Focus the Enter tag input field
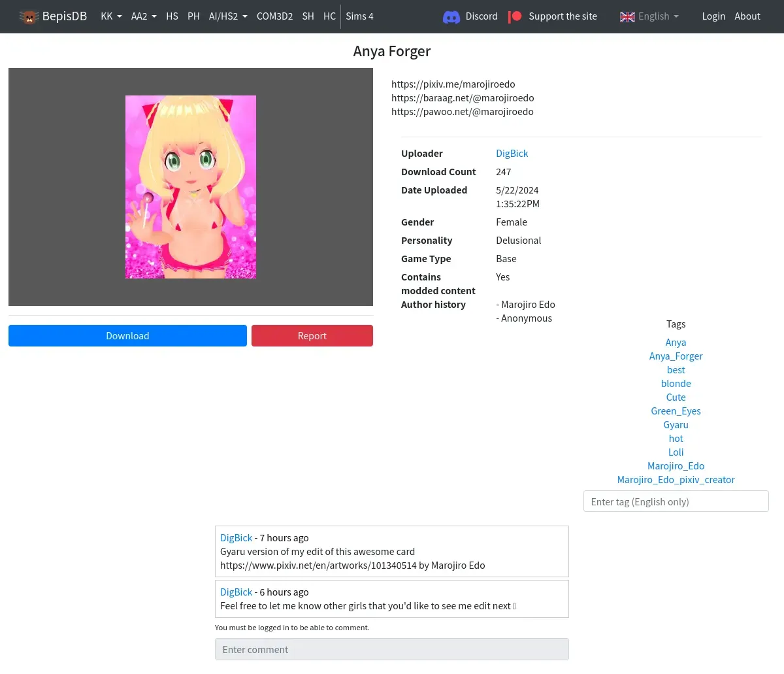784x674 pixels. coord(676,501)
